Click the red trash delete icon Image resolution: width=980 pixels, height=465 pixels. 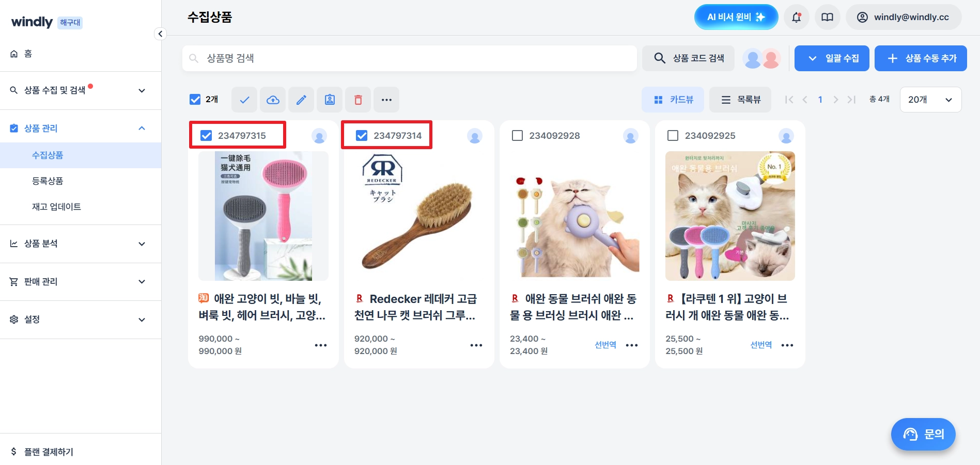point(358,100)
